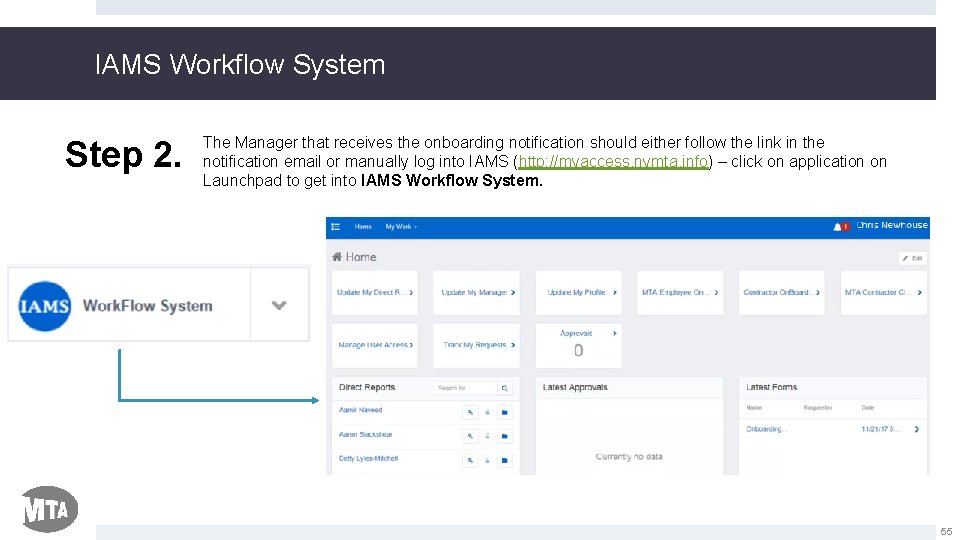Open the MTA Employee On... tile
960x540 pixels.
tap(680, 293)
